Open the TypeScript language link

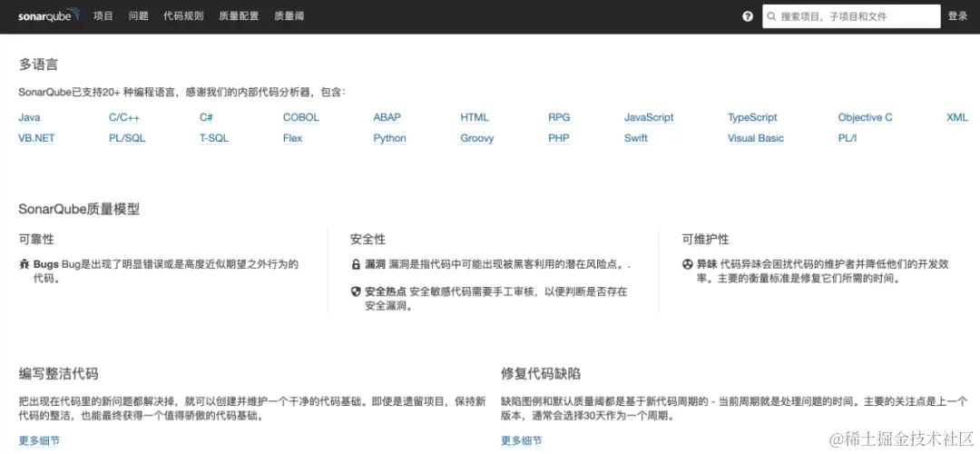click(x=752, y=117)
